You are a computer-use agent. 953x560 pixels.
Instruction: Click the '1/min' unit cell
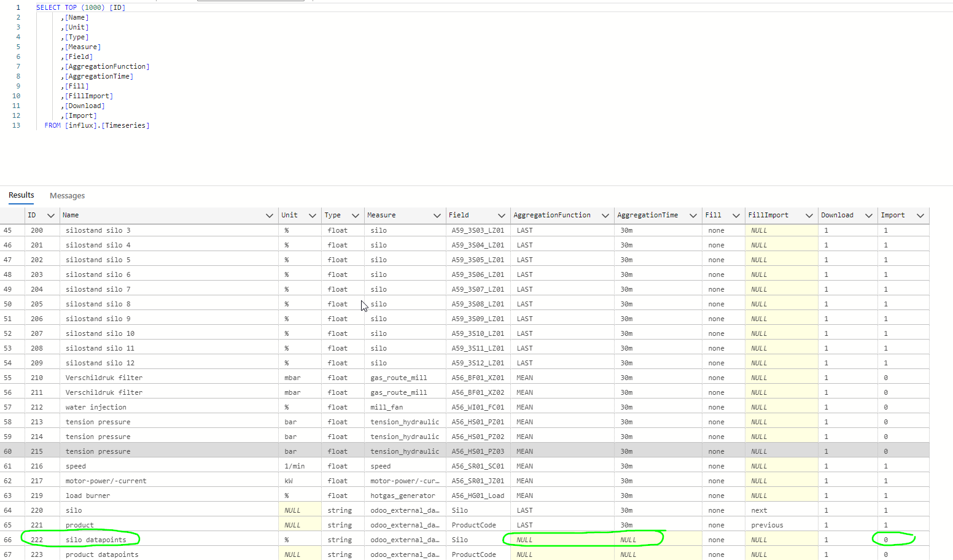click(x=300, y=466)
